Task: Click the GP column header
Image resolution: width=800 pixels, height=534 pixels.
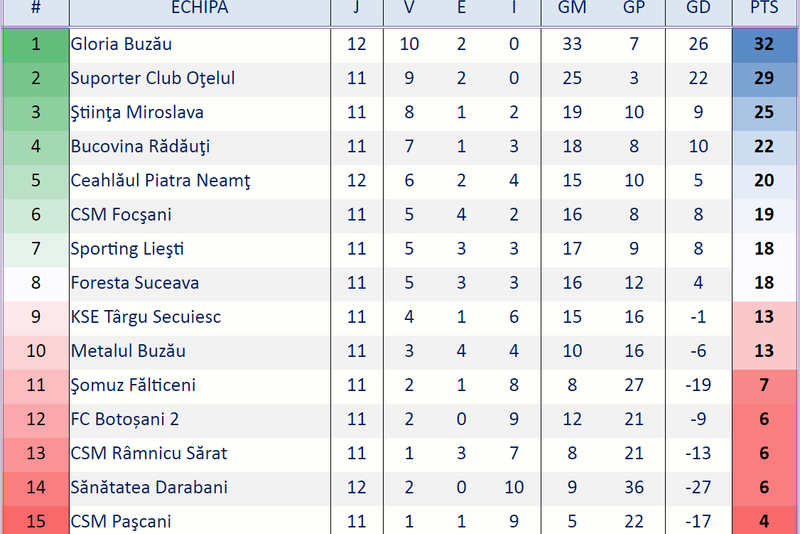Action: click(x=634, y=8)
